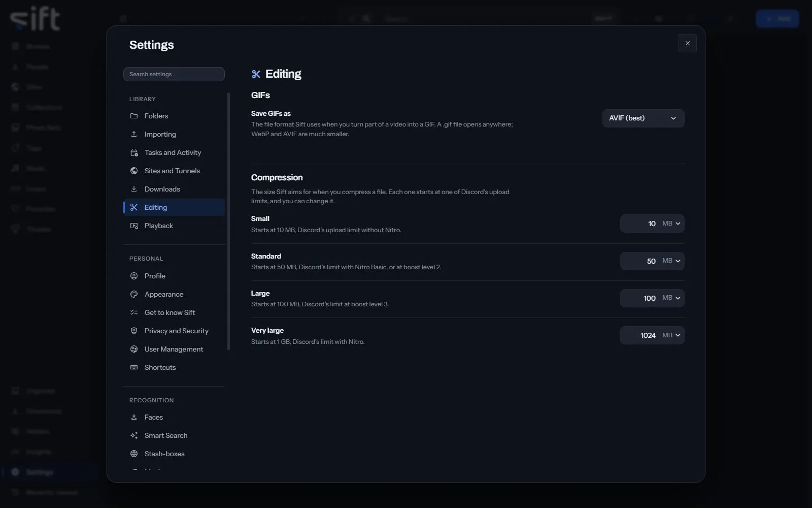812x508 pixels.
Task: Click the Appearance palette icon
Action: click(134, 294)
